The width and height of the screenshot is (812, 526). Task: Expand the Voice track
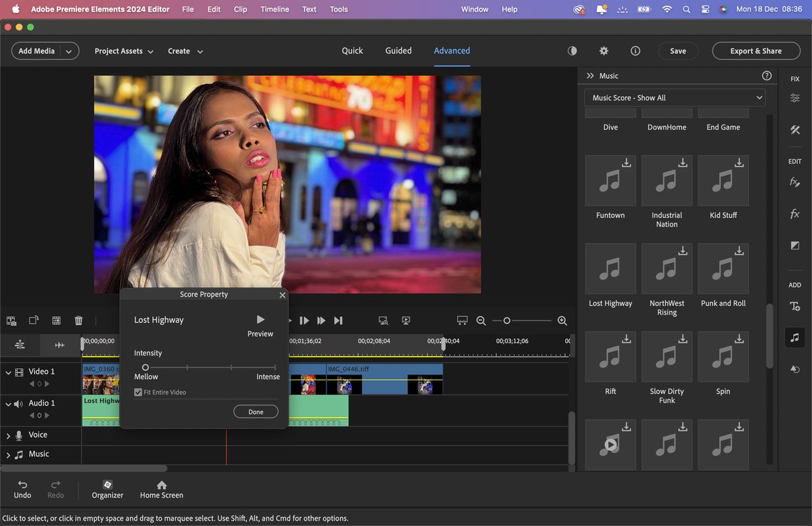coord(9,435)
